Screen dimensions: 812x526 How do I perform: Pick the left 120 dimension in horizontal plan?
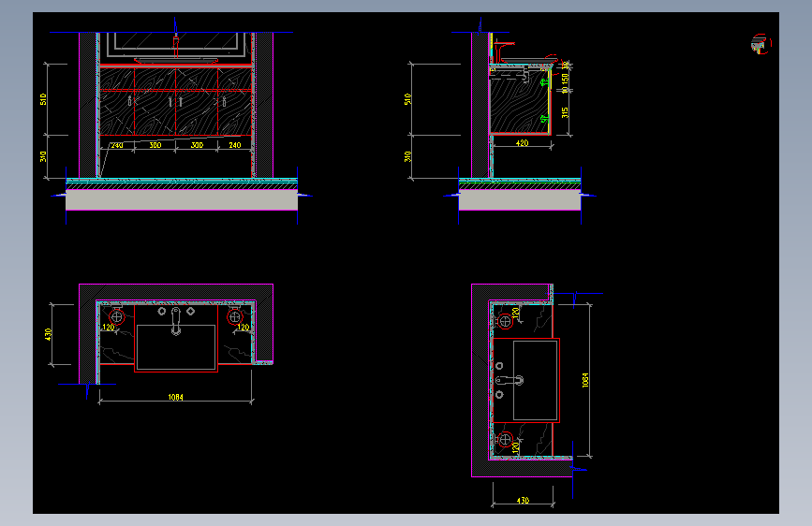(109, 328)
